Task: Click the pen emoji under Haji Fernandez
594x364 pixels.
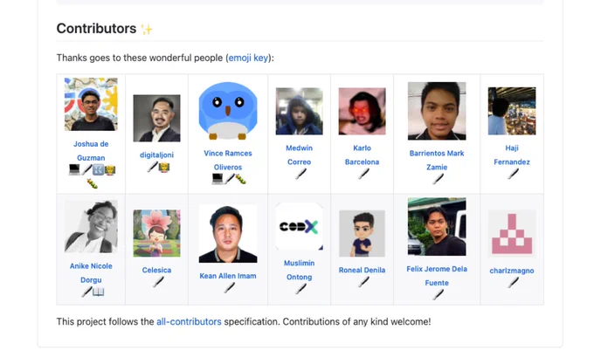Action: pyautogui.click(x=514, y=174)
